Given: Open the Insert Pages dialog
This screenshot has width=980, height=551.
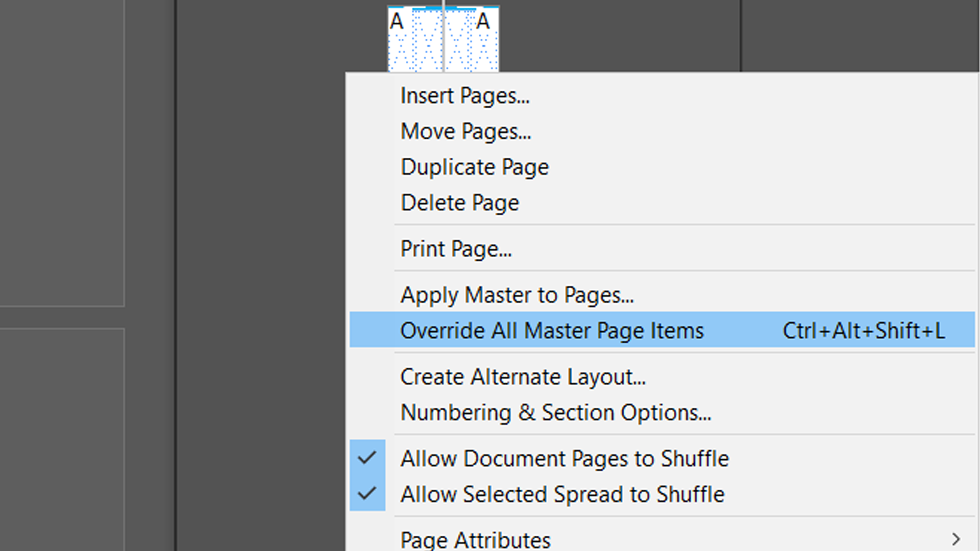Looking at the screenshot, I should coord(465,95).
